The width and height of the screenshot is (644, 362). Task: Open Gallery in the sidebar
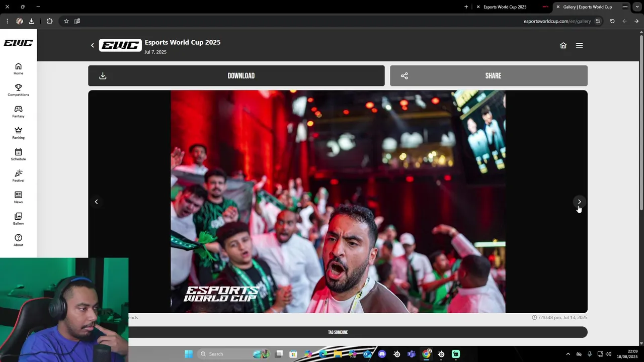click(x=18, y=219)
